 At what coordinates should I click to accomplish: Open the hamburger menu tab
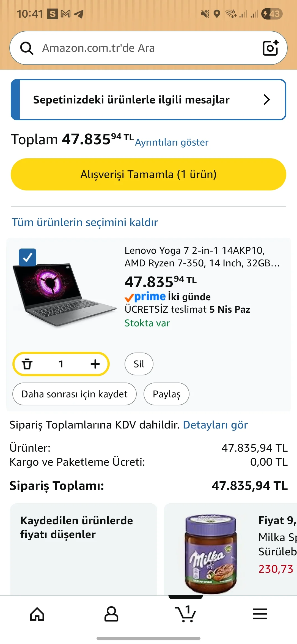pyautogui.click(x=260, y=614)
